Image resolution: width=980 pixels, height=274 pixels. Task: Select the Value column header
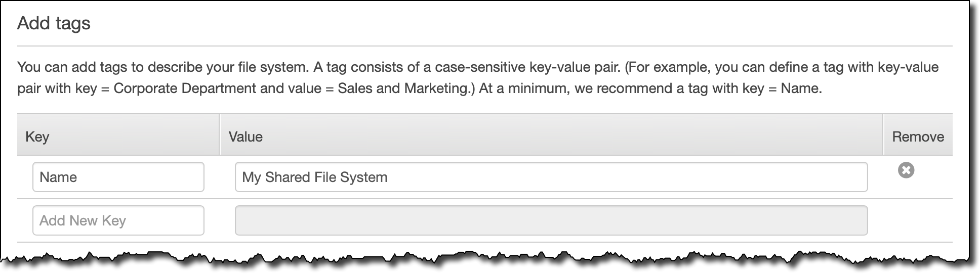pos(246,136)
